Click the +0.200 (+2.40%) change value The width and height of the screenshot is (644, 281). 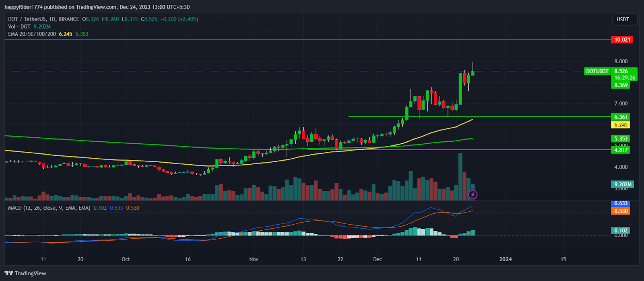pos(179,19)
